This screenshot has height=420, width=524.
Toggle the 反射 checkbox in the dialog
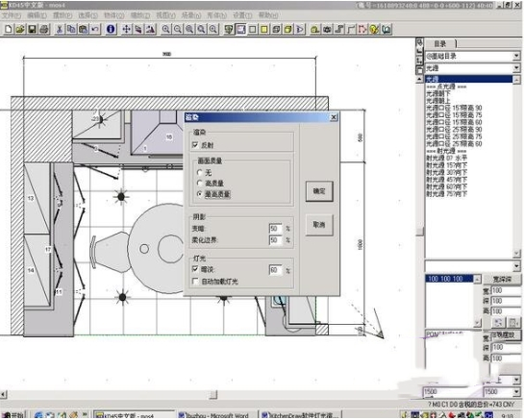[195, 145]
